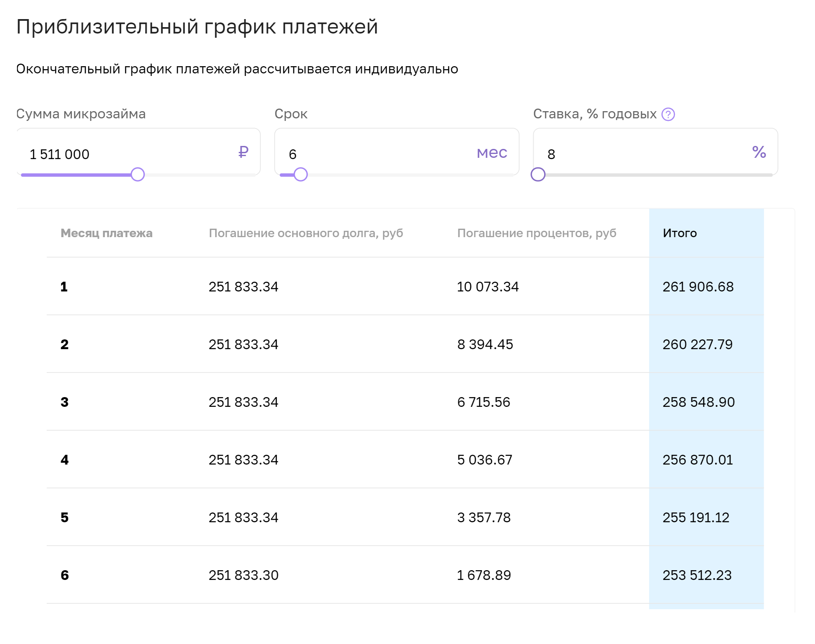The width and height of the screenshot is (815, 644).
Task: Click total 261 906.68
Action: pyautogui.click(x=698, y=287)
